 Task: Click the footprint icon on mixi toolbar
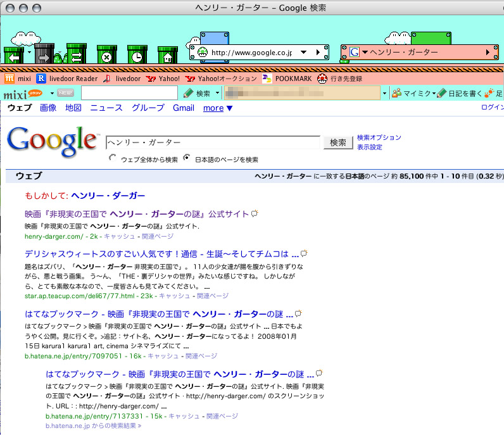click(x=489, y=93)
